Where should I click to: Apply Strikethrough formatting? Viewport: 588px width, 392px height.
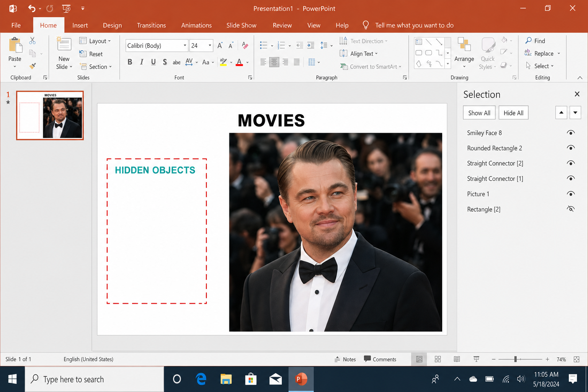[x=176, y=62]
